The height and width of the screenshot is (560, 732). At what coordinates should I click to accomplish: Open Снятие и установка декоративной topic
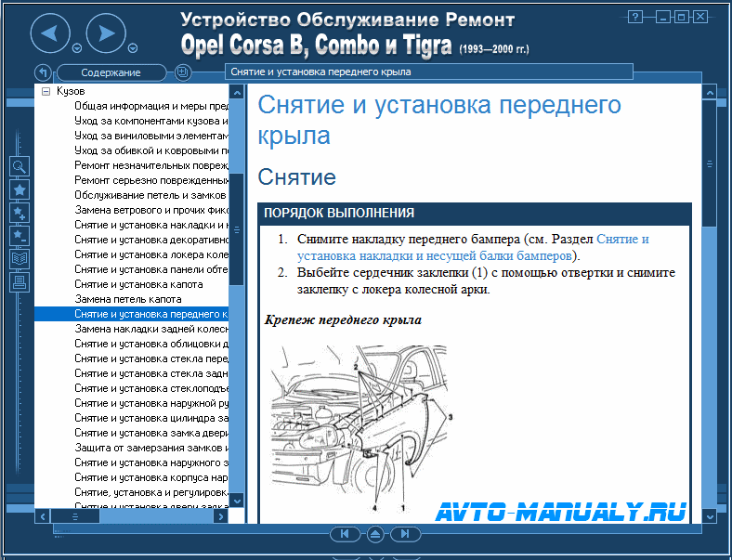[151, 240]
